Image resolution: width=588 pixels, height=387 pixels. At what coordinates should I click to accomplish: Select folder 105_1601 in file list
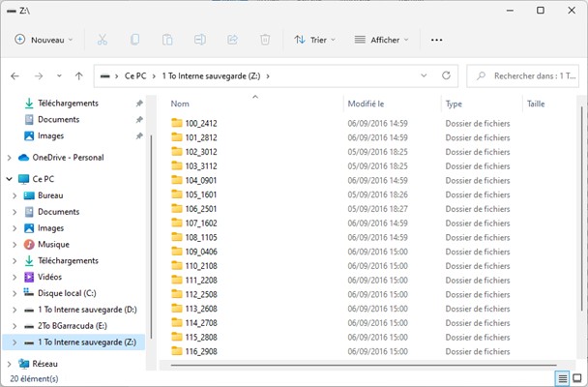click(201, 194)
